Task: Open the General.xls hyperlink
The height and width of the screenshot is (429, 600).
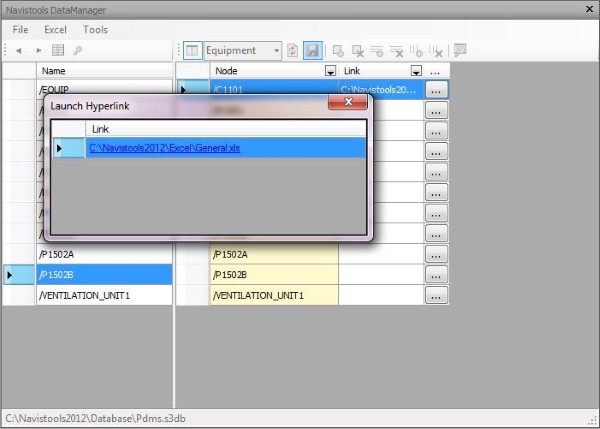Action: (x=164, y=148)
